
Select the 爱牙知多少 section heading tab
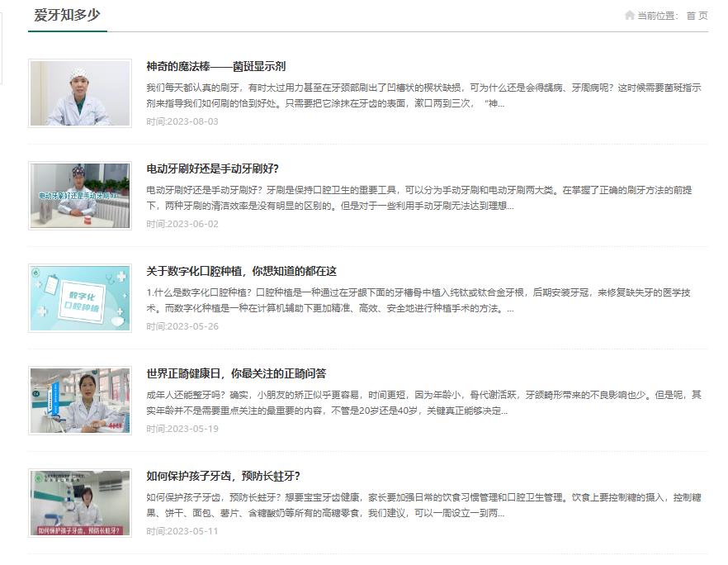(x=68, y=15)
